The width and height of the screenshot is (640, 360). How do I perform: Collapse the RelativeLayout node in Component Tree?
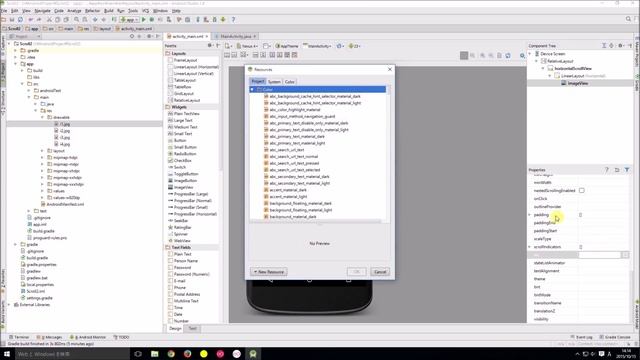[x=537, y=61]
